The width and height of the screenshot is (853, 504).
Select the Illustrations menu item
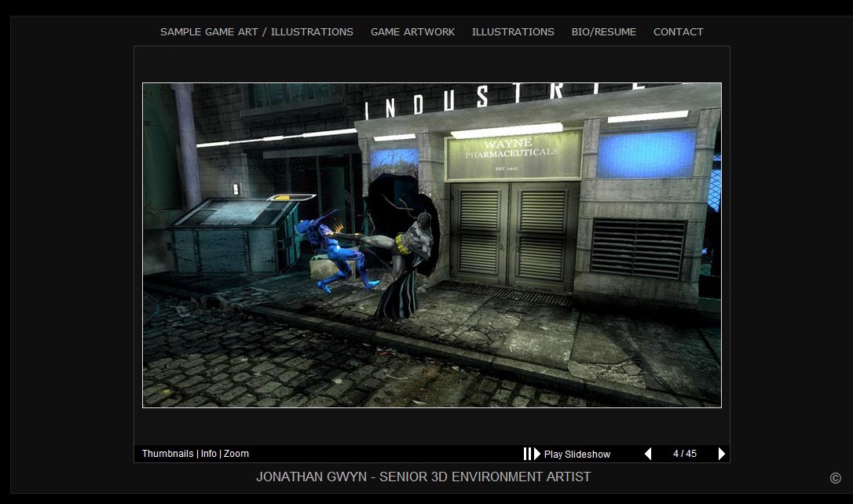(513, 32)
